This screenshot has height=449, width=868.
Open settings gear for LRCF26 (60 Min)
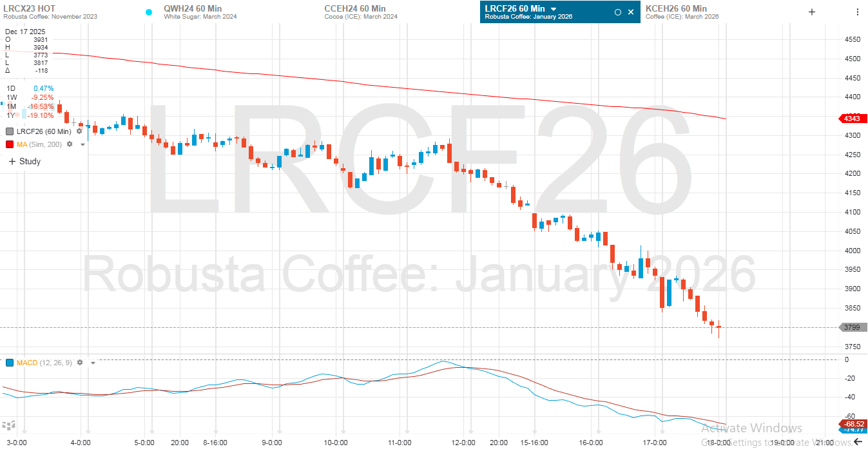pos(79,131)
